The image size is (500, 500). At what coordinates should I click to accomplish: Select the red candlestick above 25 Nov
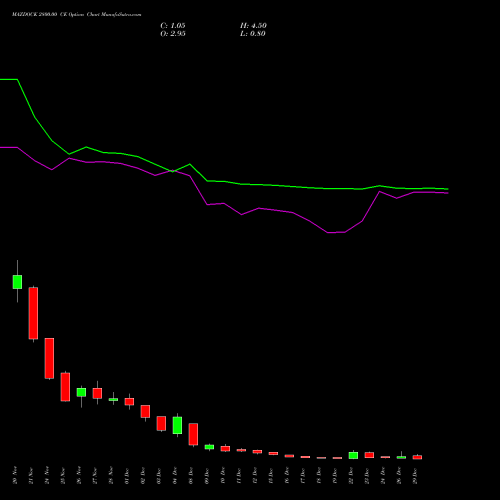pyautogui.click(x=65, y=387)
